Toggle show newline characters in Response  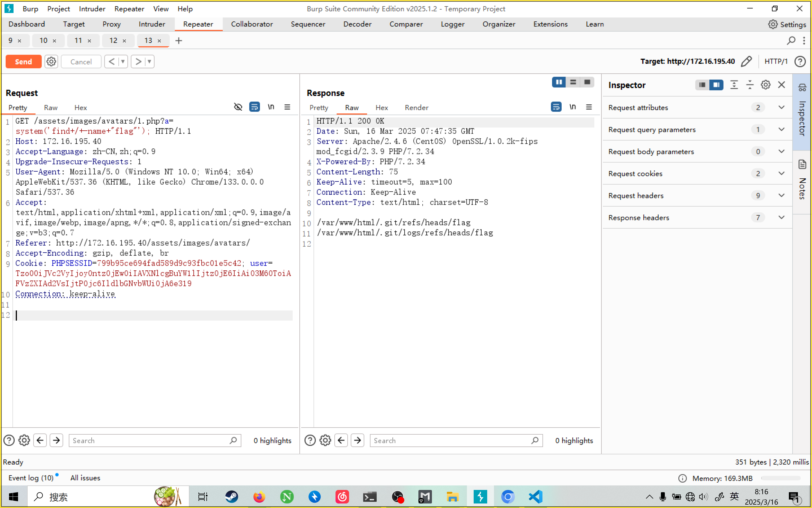(x=573, y=107)
